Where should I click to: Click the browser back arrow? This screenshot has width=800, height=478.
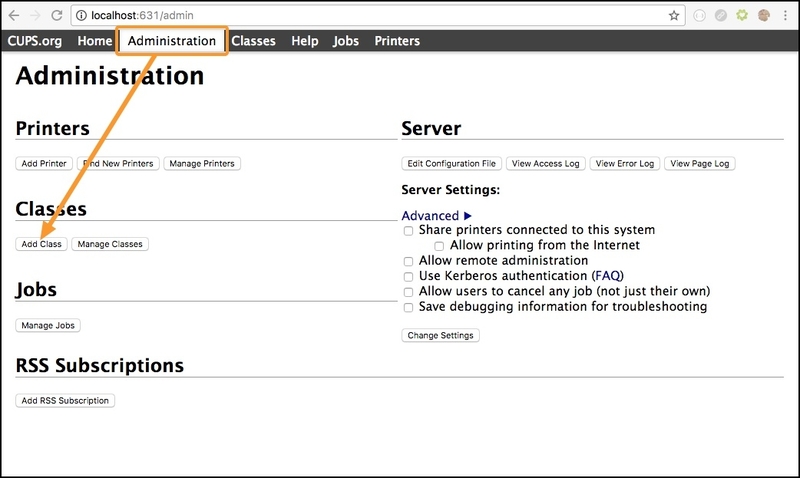[x=12, y=16]
